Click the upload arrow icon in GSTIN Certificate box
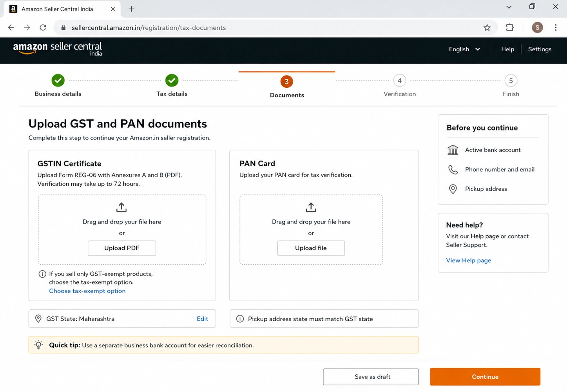This screenshot has height=392, width=567. coord(121,207)
